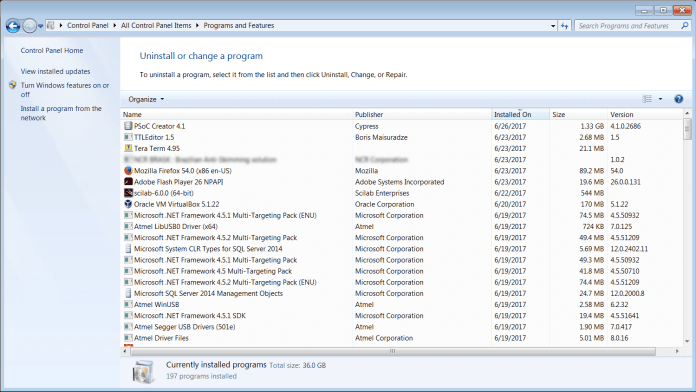Click the 1.33 GB size value
The image size is (696, 392).
pyautogui.click(x=592, y=126)
